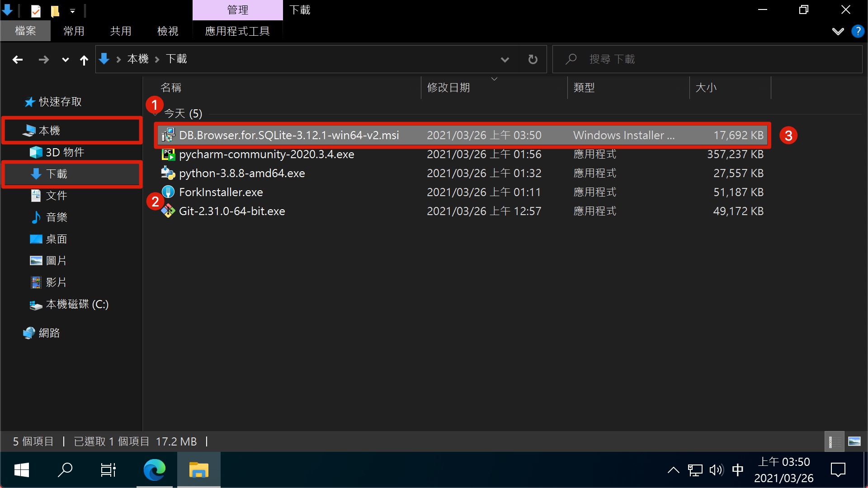This screenshot has height=488, width=868.
Task: Select the ForkInstaller.exe icon
Action: click(168, 192)
